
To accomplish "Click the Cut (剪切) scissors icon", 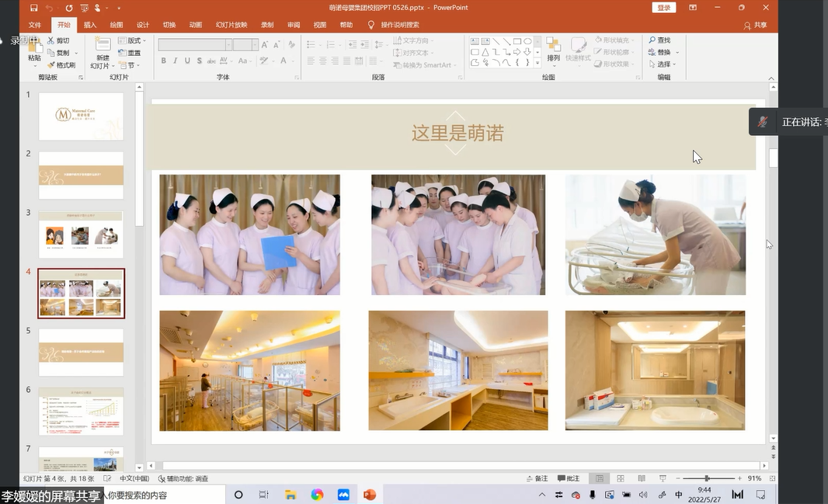I will point(52,40).
